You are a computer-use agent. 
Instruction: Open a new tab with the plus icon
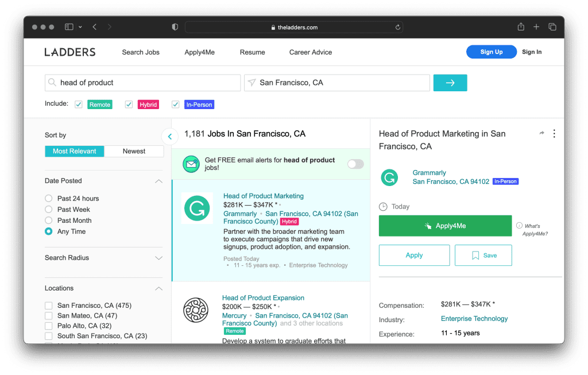click(x=536, y=27)
